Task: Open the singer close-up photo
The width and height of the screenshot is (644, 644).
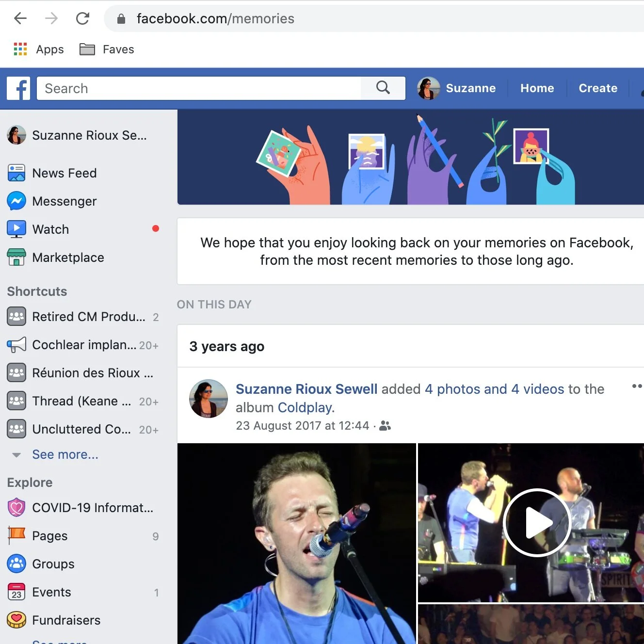Action: click(296, 544)
